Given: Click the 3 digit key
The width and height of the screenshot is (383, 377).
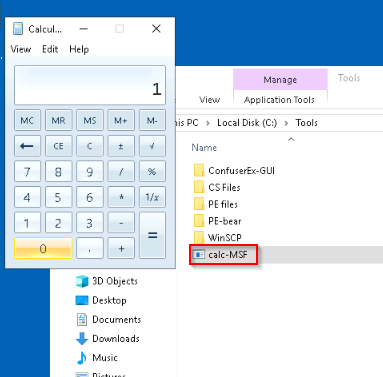Looking at the screenshot, I should point(90,223).
